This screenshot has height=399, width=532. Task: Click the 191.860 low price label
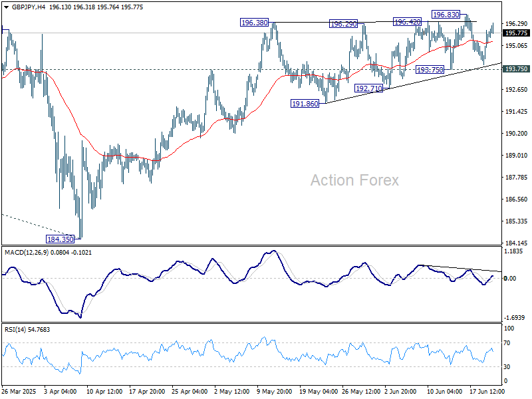(x=305, y=104)
